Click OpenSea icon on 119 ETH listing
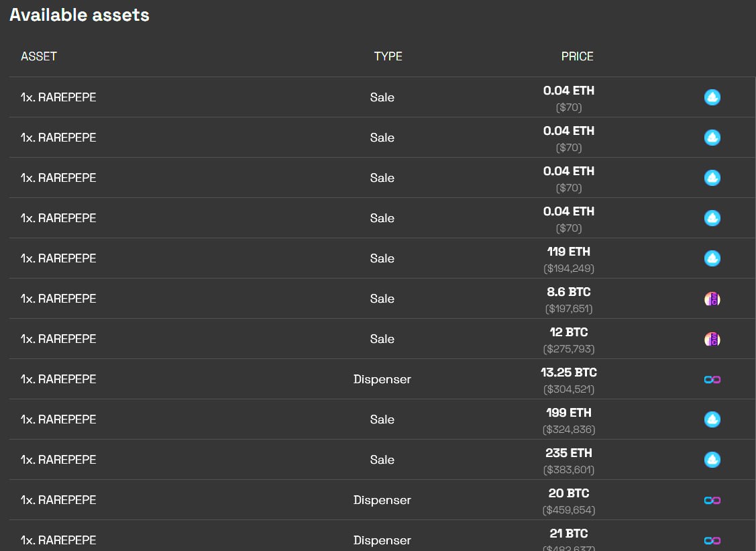This screenshot has width=756, height=551. coord(712,258)
